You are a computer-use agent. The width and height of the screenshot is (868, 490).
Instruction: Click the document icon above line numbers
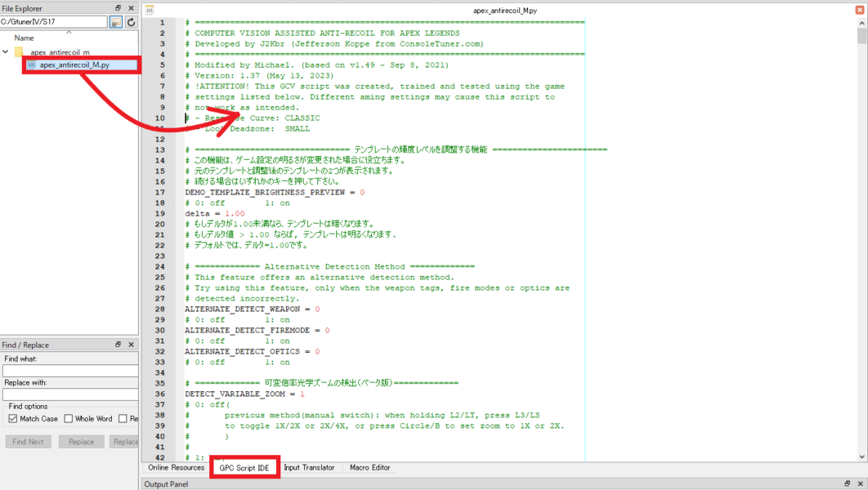point(150,11)
